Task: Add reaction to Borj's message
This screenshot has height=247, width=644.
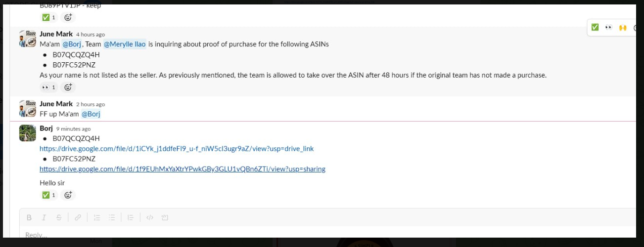Action: 68,195
